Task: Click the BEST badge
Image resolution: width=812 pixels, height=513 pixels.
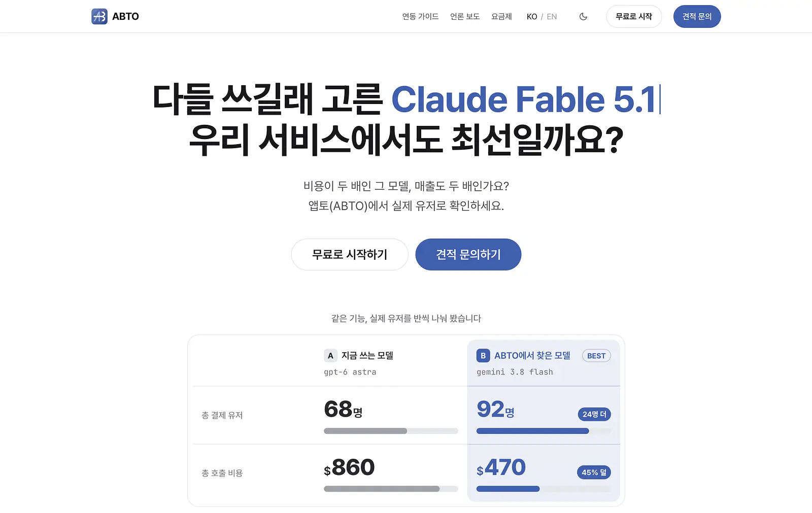Action: click(596, 356)
